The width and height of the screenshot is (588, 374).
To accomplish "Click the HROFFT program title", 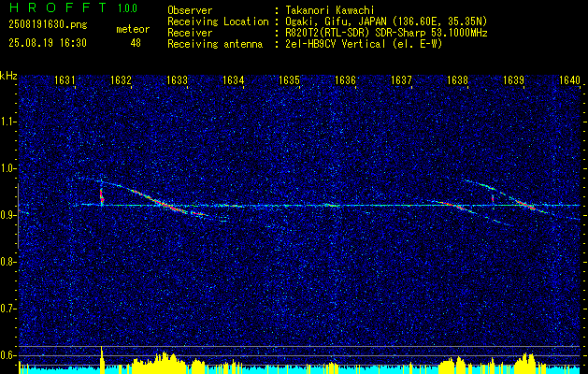I will 58,7.
